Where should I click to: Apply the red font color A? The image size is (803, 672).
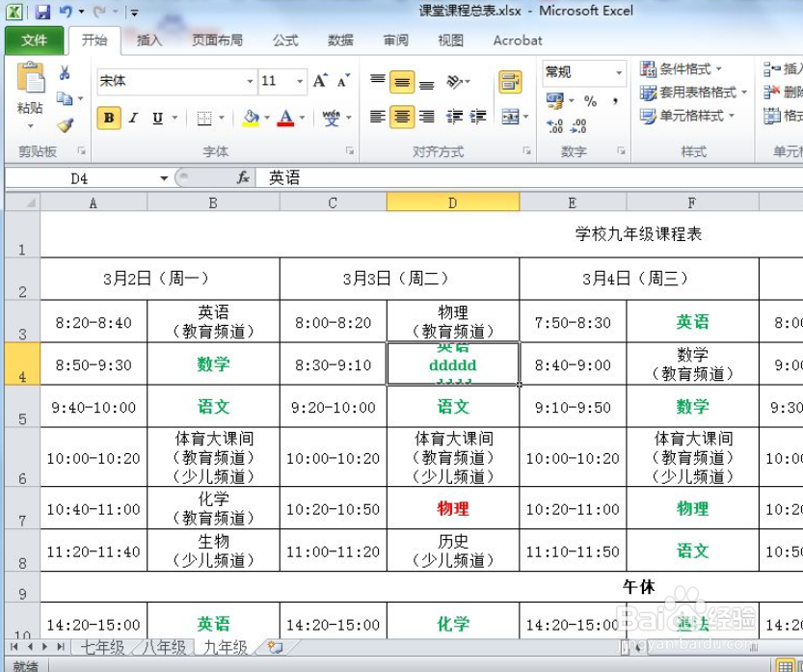point(285,119)
